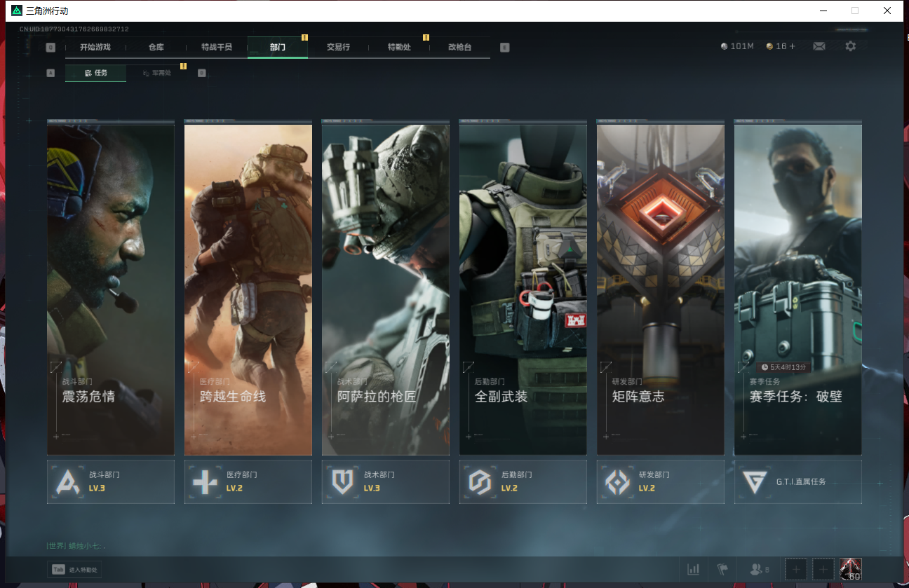The image size is (909, 588).
Task: Select the 部门 tab
Action: (278, 47)
